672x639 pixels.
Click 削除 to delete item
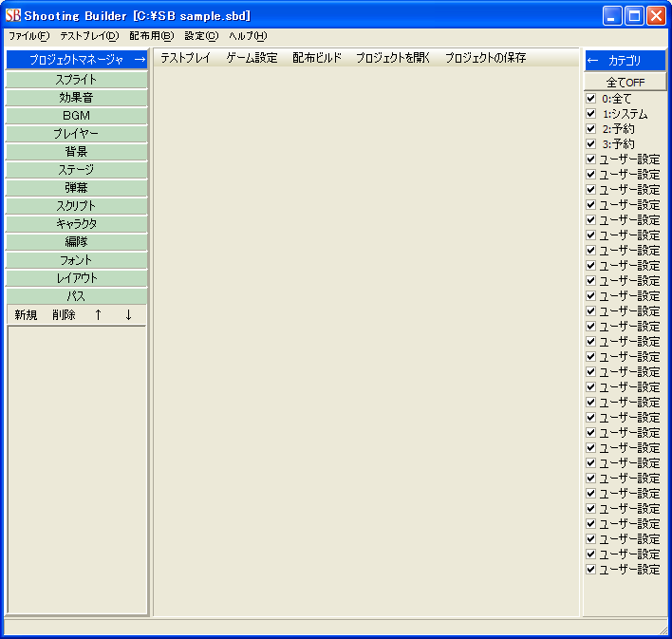click(x=64, y=315)
